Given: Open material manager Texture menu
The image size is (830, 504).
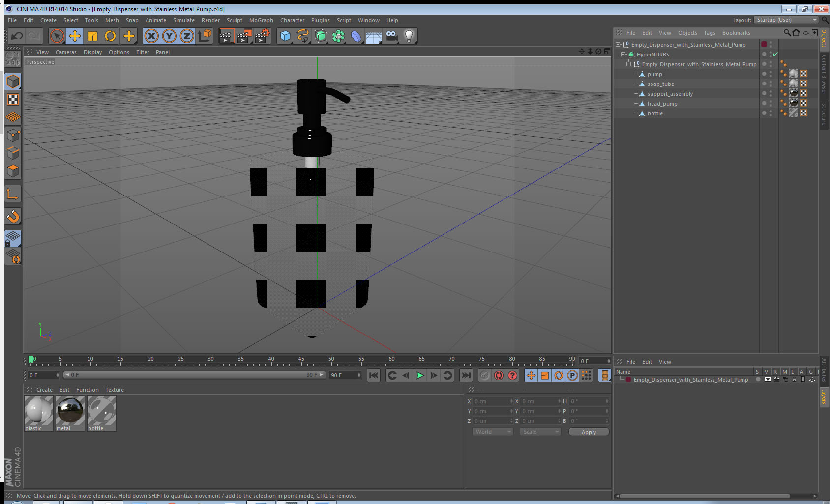Looking at the screenshot, I should coord(115,390).
